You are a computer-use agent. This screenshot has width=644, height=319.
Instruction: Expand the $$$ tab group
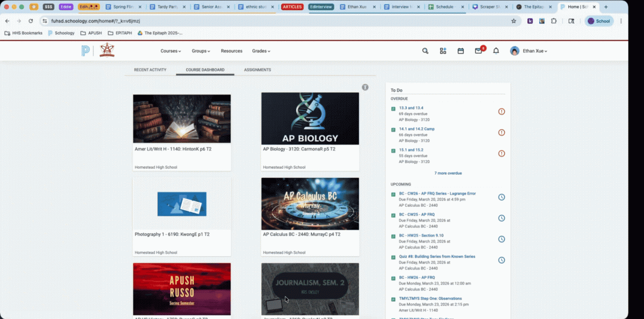tap(48, 7)
